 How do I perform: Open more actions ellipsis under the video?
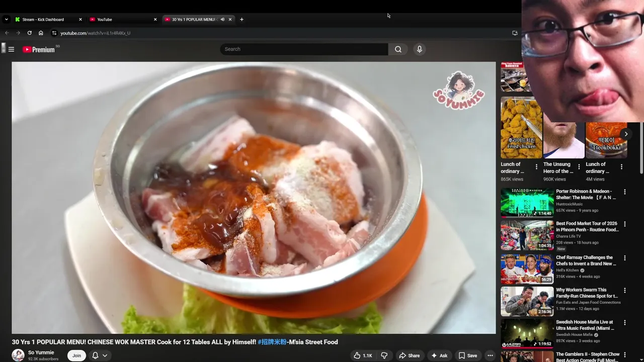coord(490,355)
